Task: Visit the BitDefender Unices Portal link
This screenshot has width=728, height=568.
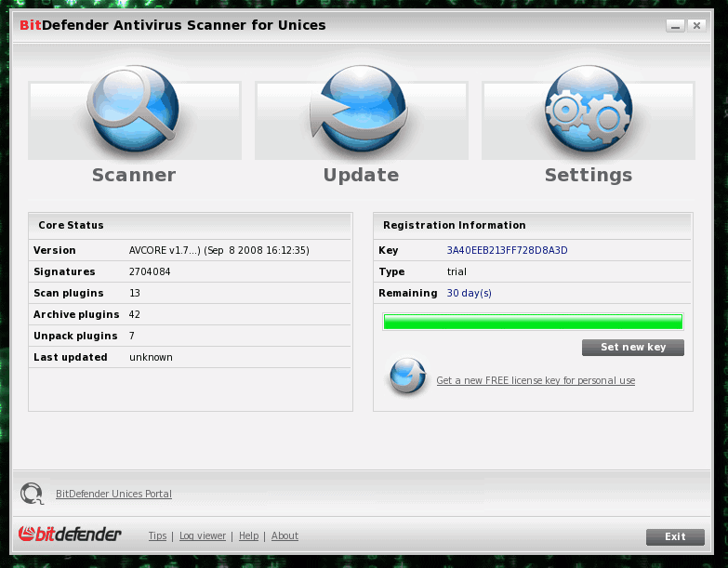Action: 113,494
